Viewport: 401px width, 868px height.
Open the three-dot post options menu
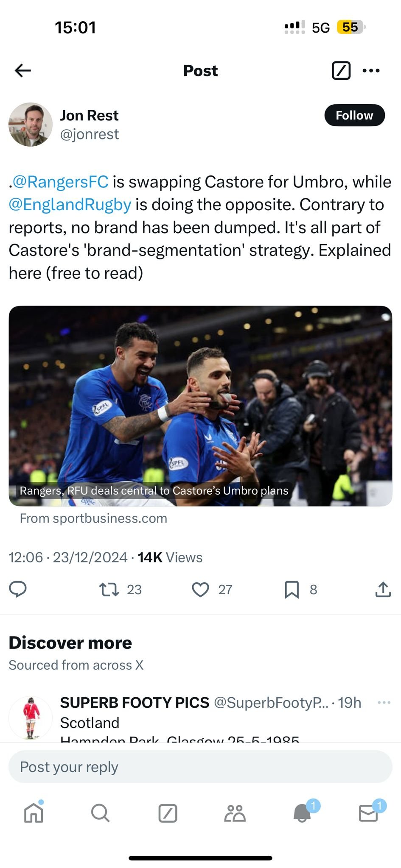pos(371,70)
